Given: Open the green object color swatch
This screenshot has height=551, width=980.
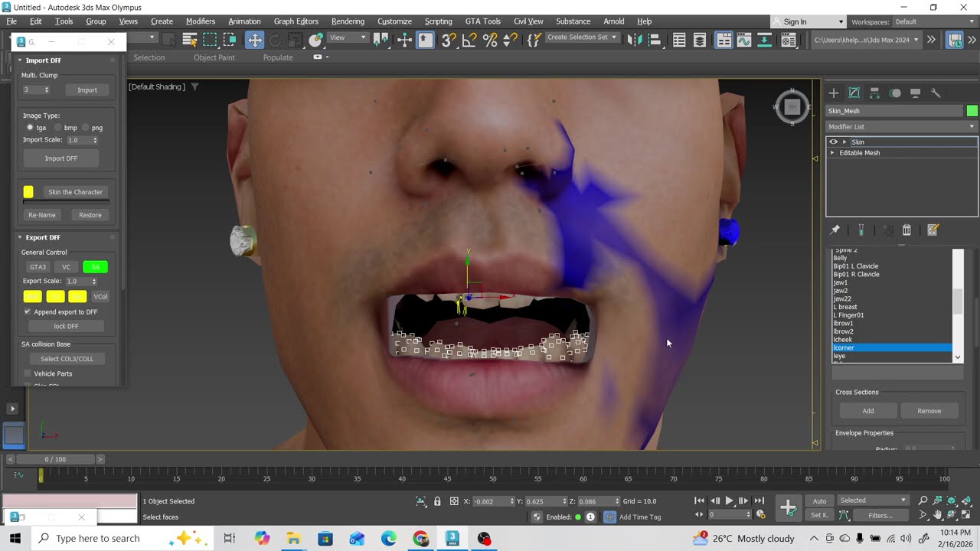Looking at the screenshot, I should [x=972, y=111].
